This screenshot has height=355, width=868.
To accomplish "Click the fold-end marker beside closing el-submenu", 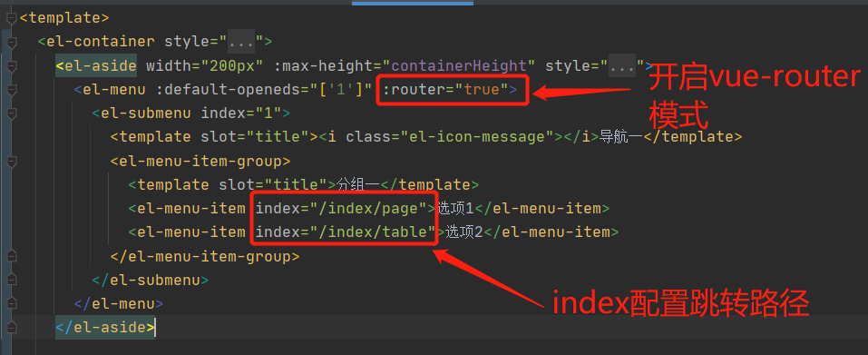I will point(12,281).
